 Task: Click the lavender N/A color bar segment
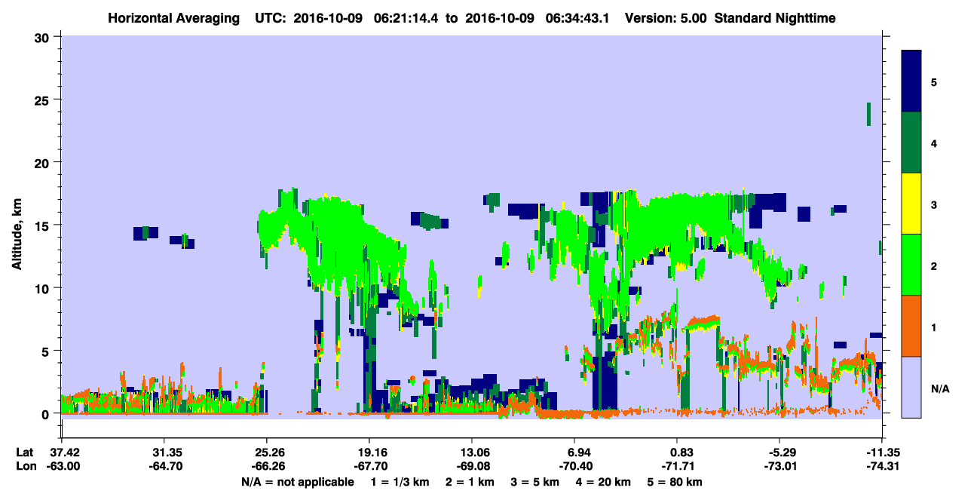(911, 387)
